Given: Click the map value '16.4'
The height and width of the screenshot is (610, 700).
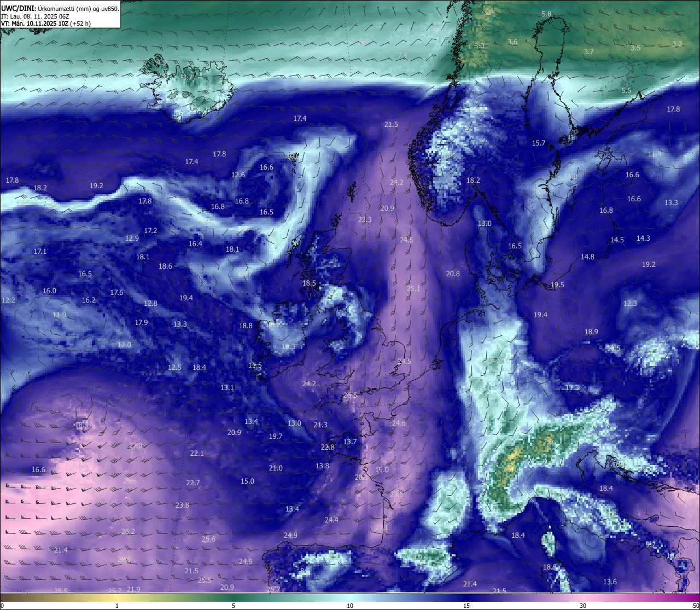Looking at the screenshot, I should pyautogui.click(x=195, y=244).
